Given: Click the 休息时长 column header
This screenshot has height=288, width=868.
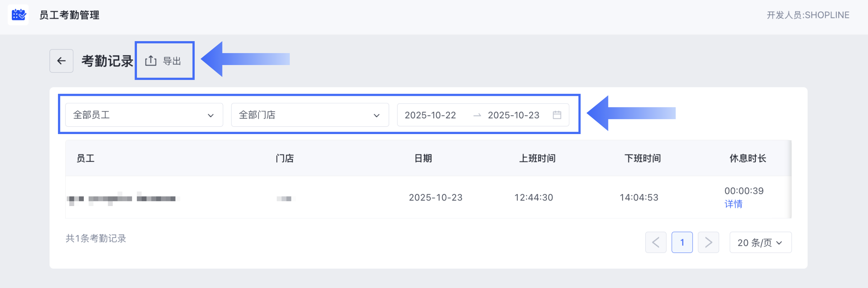Looking at the screenshot, I should (x=747, y=158).
